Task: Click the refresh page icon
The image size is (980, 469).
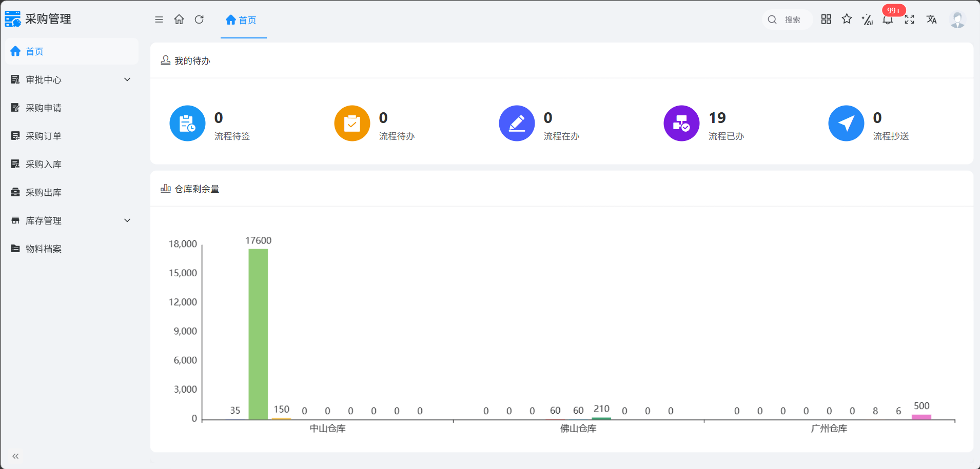Action: click(199, 19)
